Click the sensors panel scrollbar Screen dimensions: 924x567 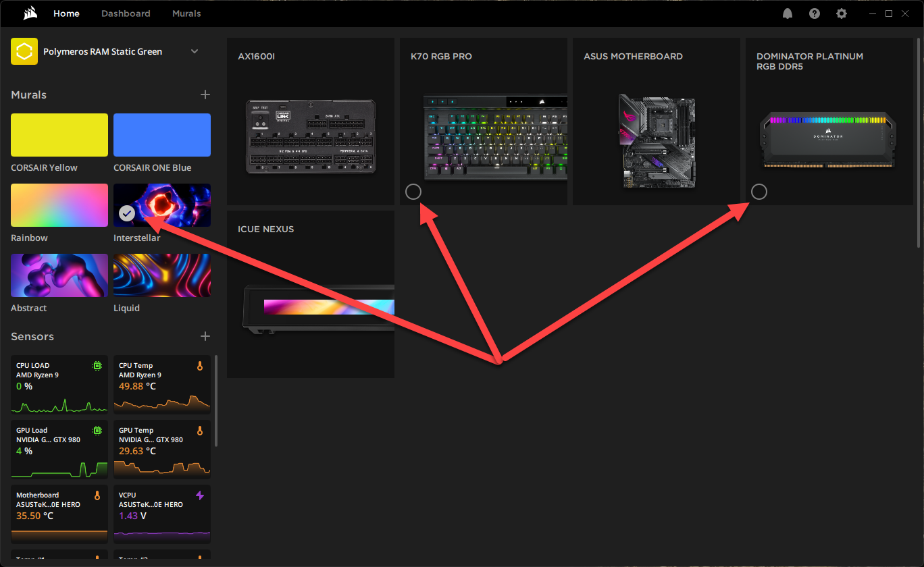click(216, 401)
